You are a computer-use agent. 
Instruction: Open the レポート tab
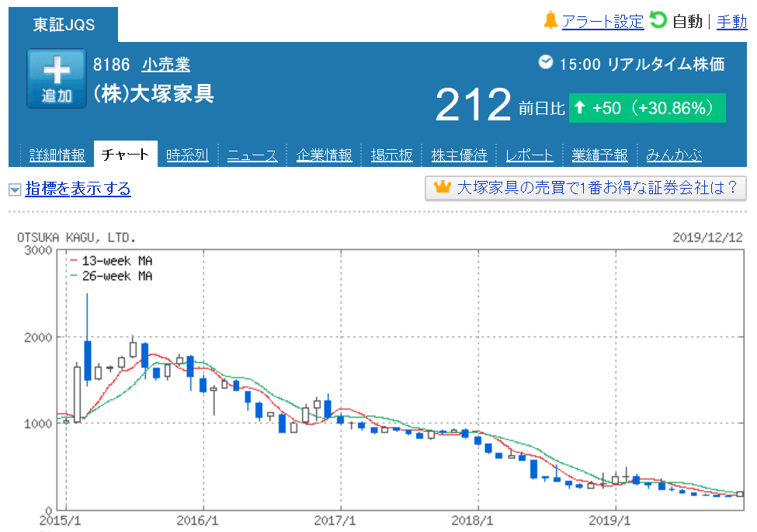[530, 155]
